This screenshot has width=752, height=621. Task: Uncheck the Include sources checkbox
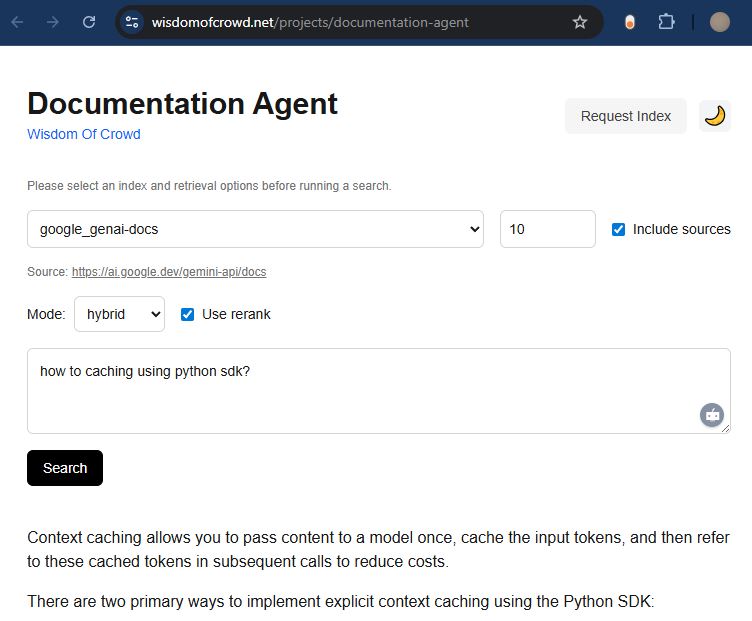[618, 229]
